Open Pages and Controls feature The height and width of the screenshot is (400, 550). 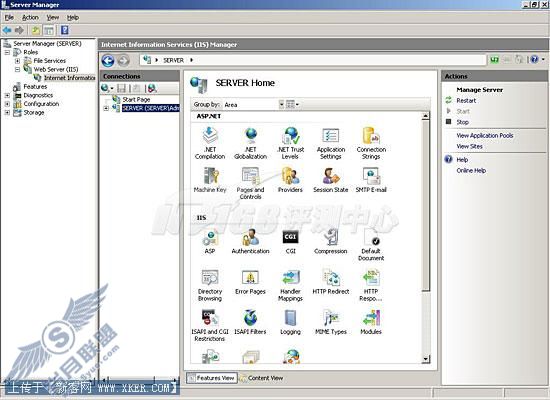[250, 183]
